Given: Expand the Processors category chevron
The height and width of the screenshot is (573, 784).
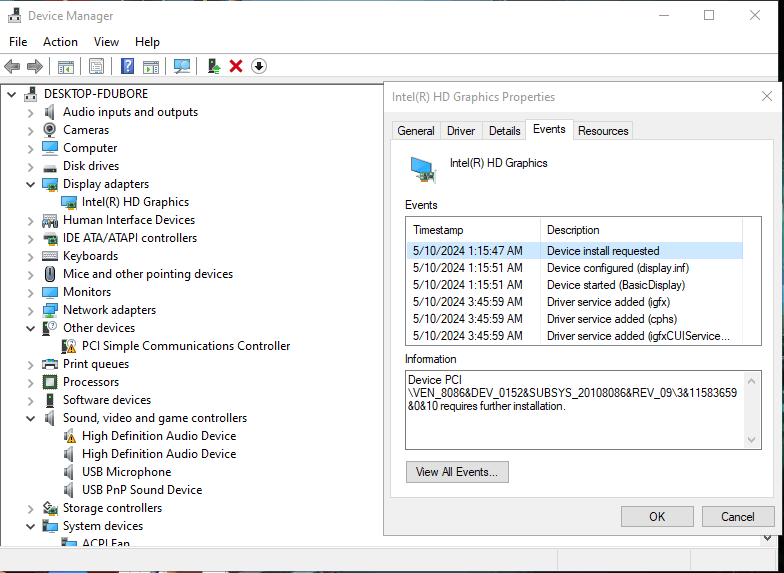Looking at the screenshot, I should coord(30,382).
